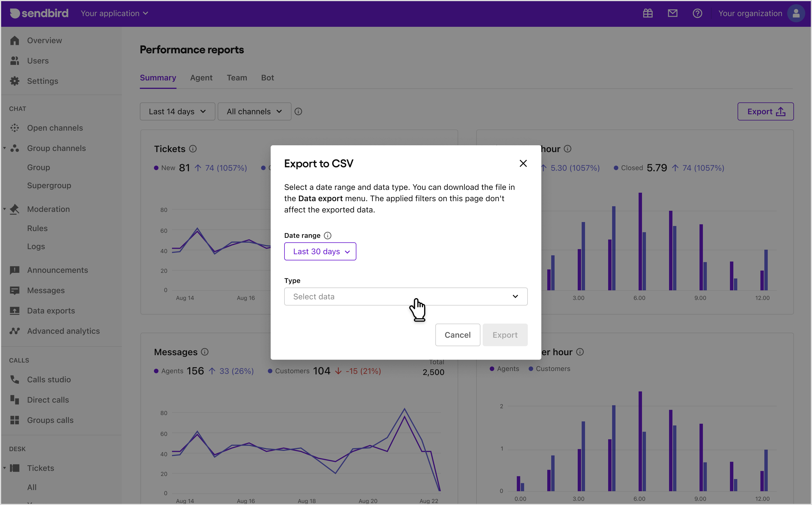Open Data exports in sidebar
The width and height of the screenshot is (812, 505).
point(51,311)
